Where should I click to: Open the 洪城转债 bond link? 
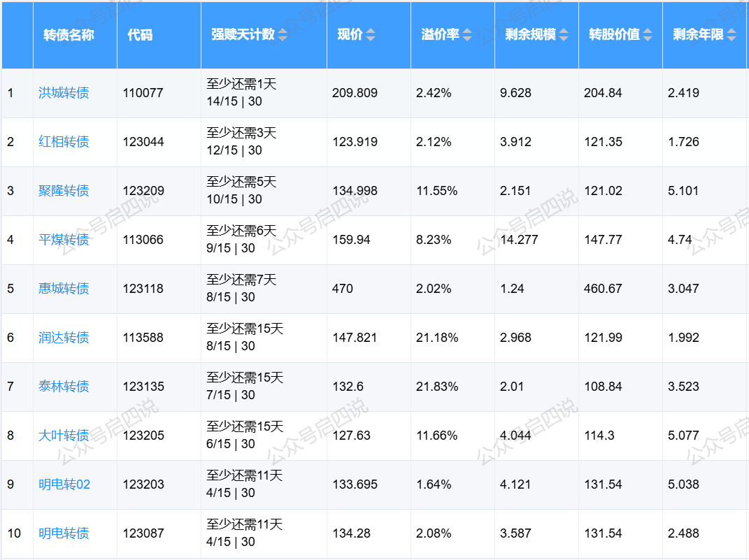click(64, 93)
